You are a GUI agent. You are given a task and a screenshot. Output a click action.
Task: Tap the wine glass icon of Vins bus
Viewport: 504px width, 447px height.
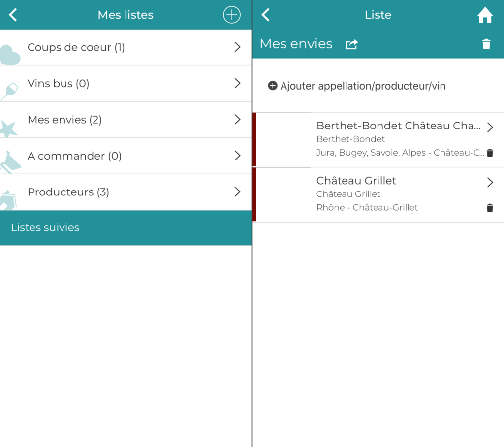(x=9, y=92)
